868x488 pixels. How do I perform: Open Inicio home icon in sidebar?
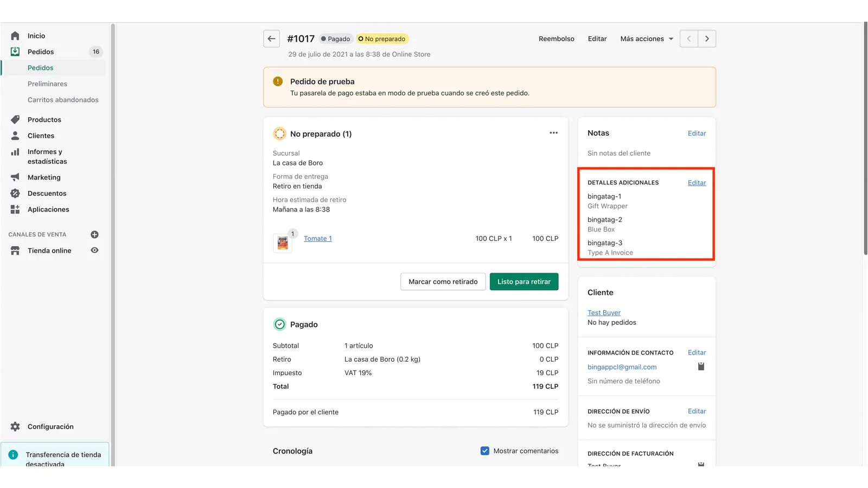[15, 36]
